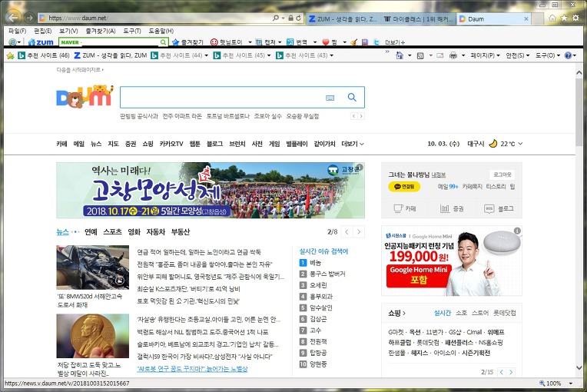The height and width of the screenshot is (392, 587).
Task: Click the 햇님토이 smiley icon
Action: pyautogui.click(x=214, y=42)
